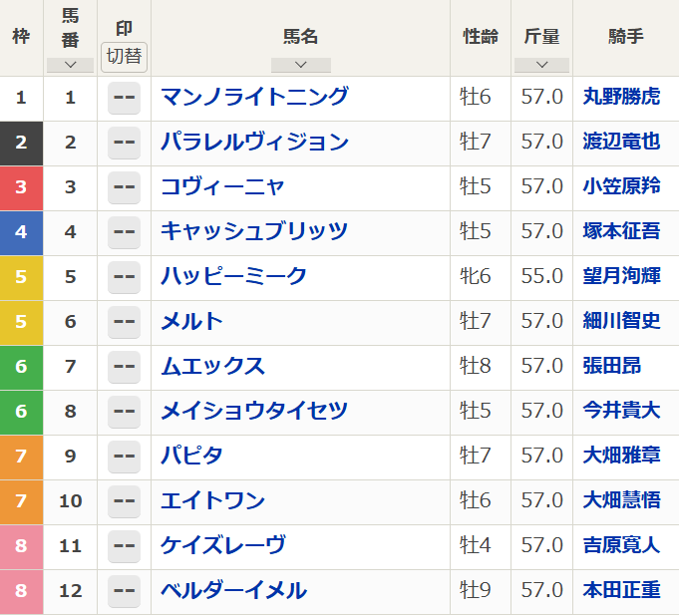This screenshot has width=679, height=616.
Task: Toggle the mark box for パラレルヴィジョン
Action: (x=124, y=143)
